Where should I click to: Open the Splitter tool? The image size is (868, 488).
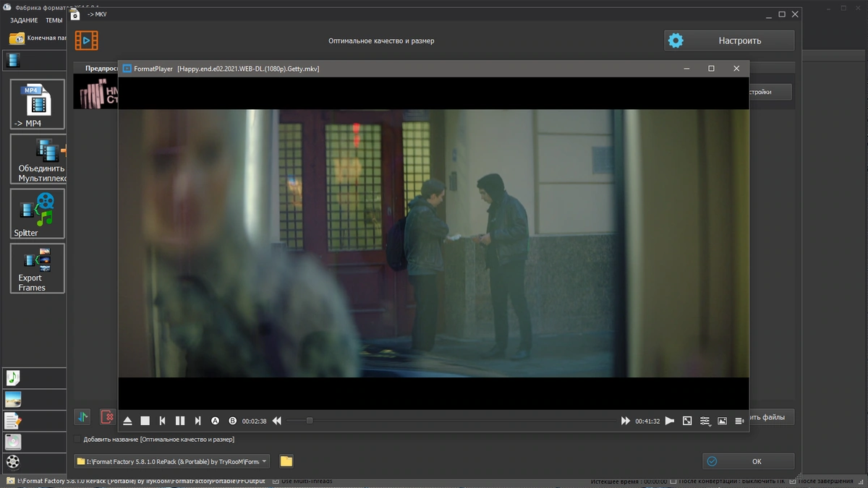(38, 214)
